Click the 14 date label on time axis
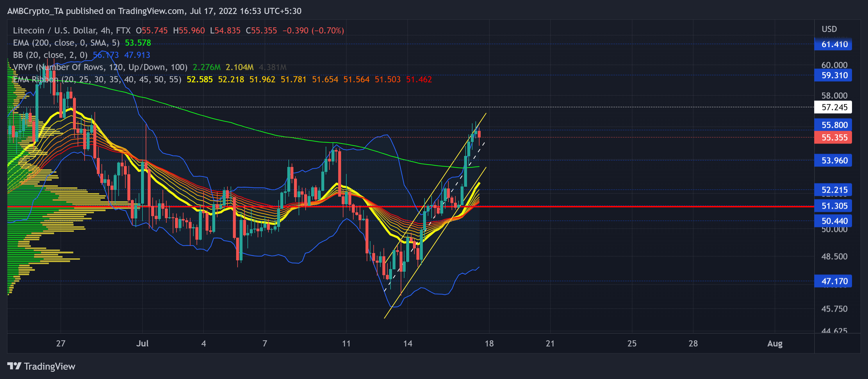The image size is (868, 379). pyautogui.click(x=408, y=343)
